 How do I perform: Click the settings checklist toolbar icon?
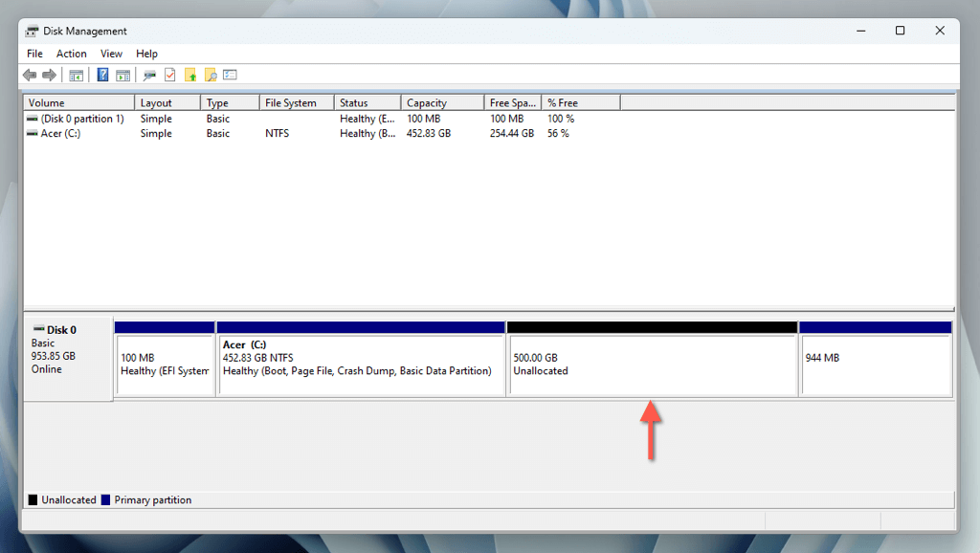click(x=230, y=75)
